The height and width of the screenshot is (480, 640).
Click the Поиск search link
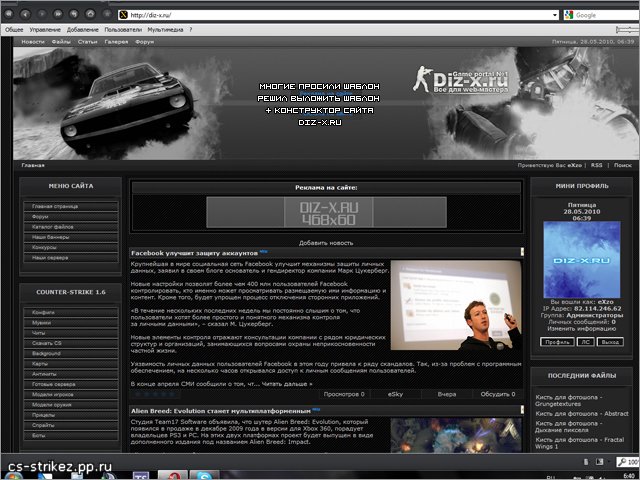623,165
